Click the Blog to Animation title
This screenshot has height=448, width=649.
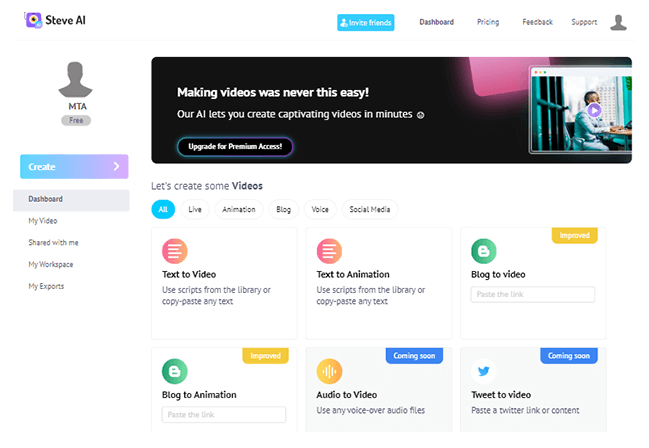click(199, 395)
